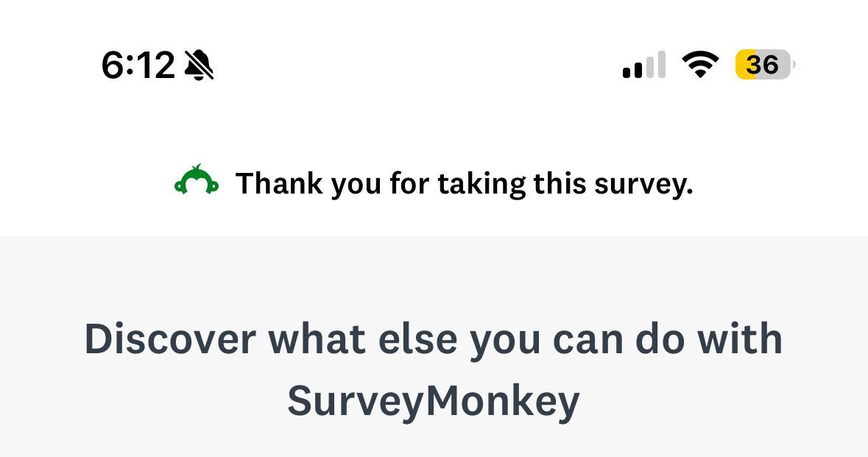The image size is (868, 457).
Task: Tap the word "else" in the heading
Action: click(417, 339)
